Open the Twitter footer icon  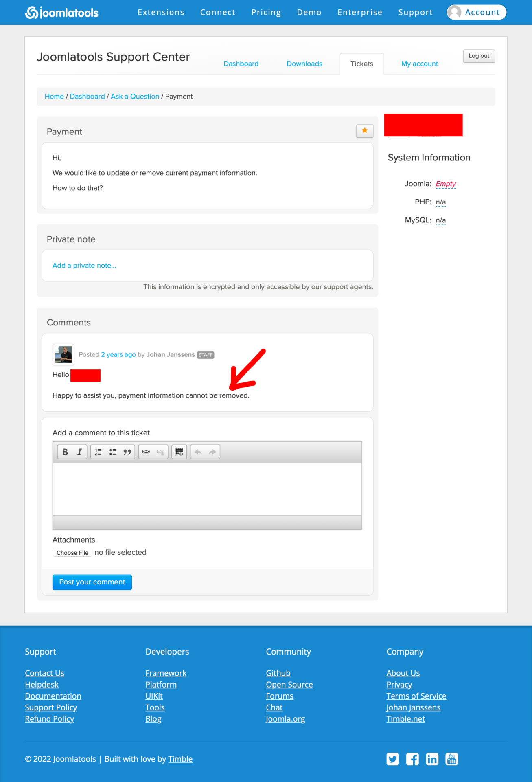click(x=393, y=759)
